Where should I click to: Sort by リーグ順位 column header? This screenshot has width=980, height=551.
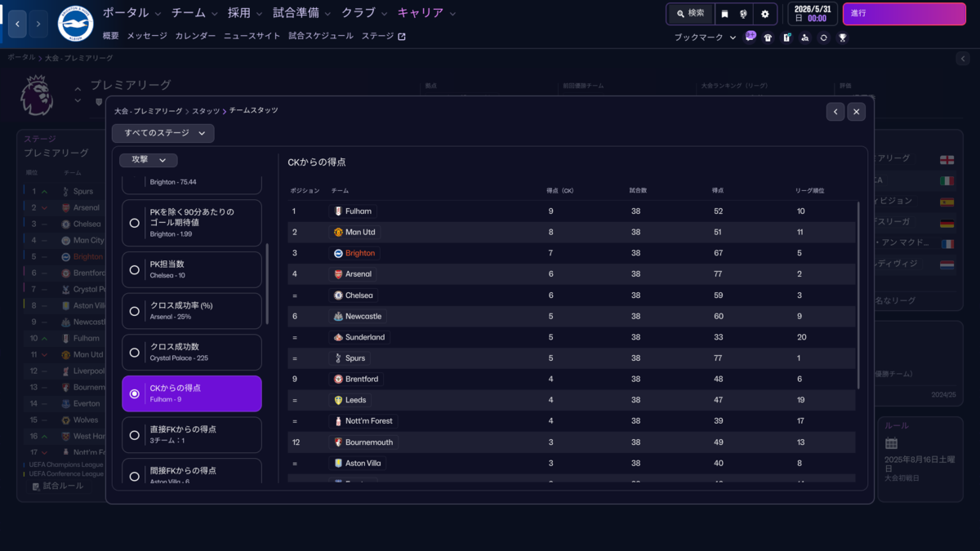click(810, 190)
